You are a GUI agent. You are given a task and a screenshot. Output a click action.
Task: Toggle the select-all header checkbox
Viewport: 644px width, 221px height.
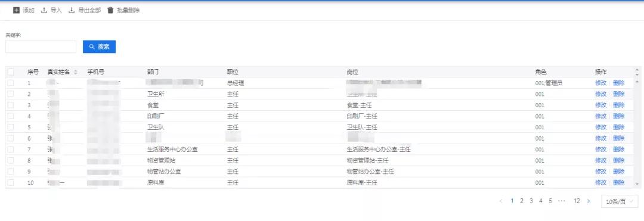[x=11, y=71]
